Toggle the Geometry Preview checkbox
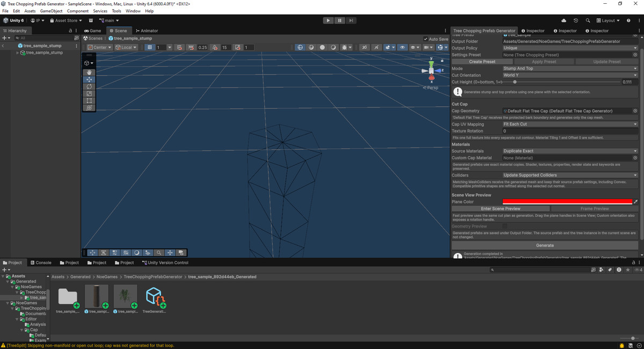Screen dimensions: 644x349 coord(504,226)
